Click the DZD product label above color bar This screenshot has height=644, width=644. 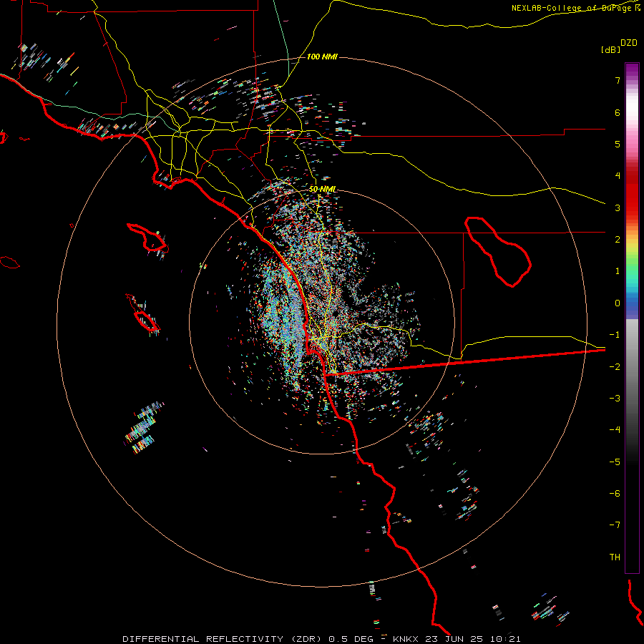click(629, 43)
